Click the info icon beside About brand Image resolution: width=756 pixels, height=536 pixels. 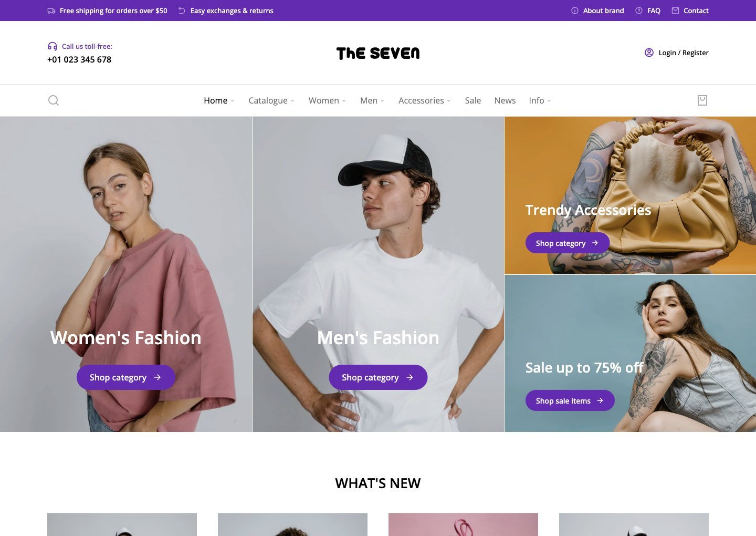tap(575, 11)
